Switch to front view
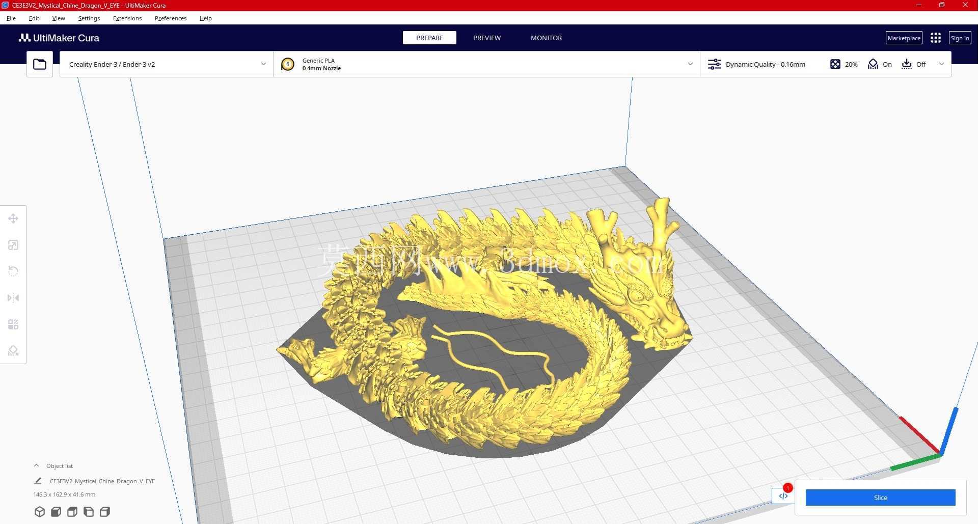Image resolution: width=980 pixels, height=524 pixels. point(56,512)
